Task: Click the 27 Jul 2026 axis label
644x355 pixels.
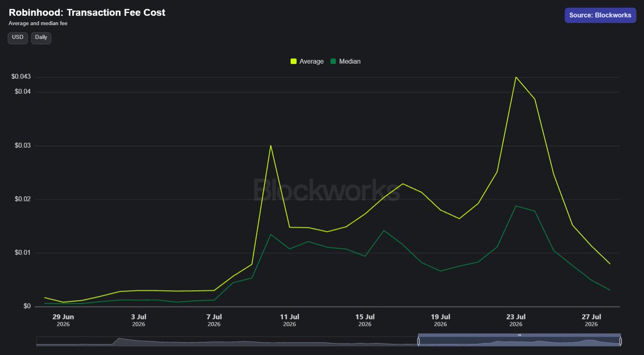Action: point(591,320)
